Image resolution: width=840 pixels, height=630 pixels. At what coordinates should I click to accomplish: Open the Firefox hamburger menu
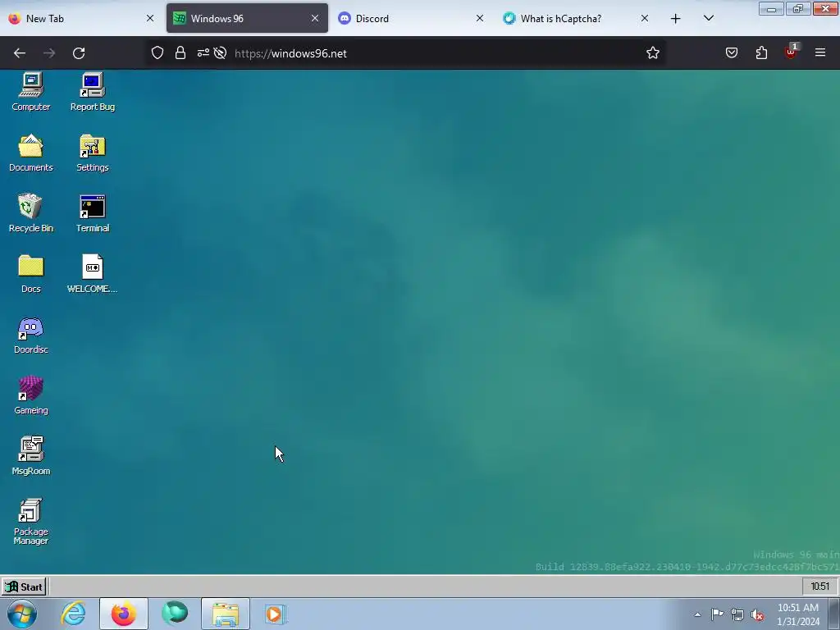820,53
